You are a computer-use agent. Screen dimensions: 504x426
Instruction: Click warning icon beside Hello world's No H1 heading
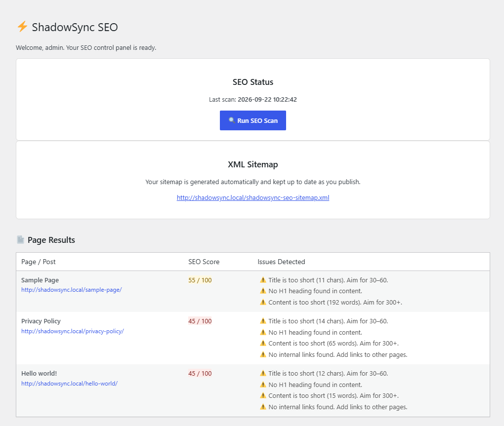tap(263, 385)
